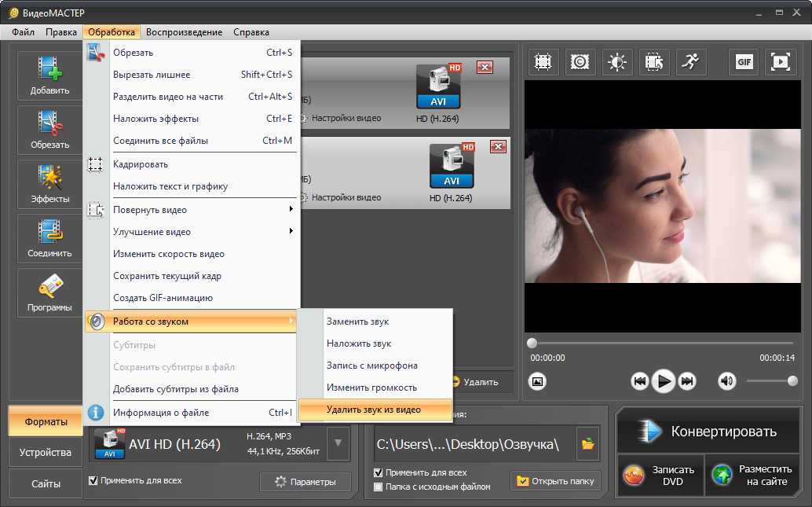The height and width of the screenshot is (507, 812).
Task: Click the video seek bar handle
Action: 532,344
